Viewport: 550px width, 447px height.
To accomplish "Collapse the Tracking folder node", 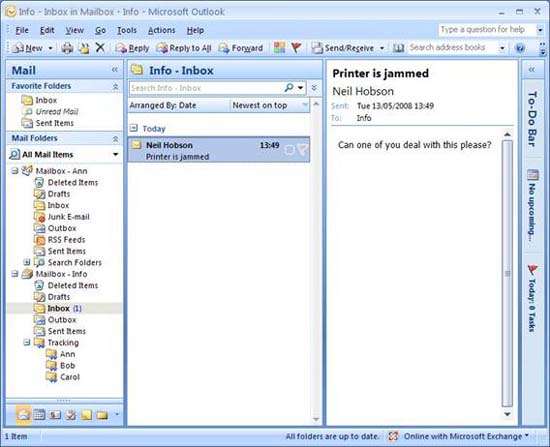I will click(27, 342).
